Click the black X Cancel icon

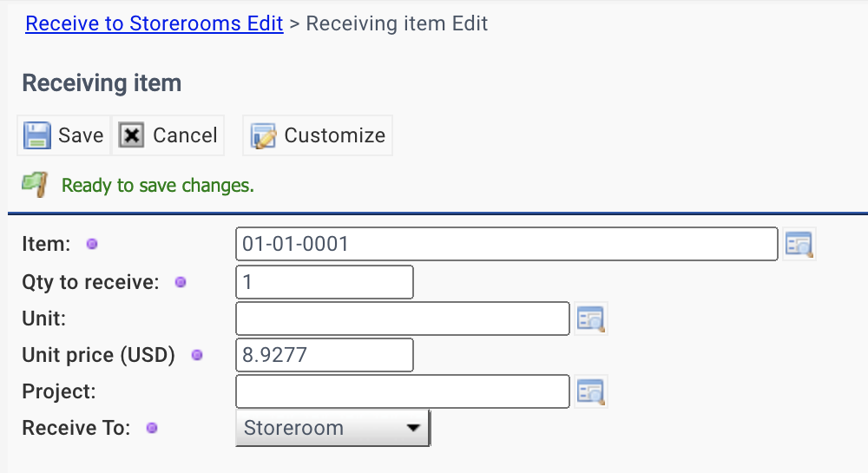click(131, 135)
